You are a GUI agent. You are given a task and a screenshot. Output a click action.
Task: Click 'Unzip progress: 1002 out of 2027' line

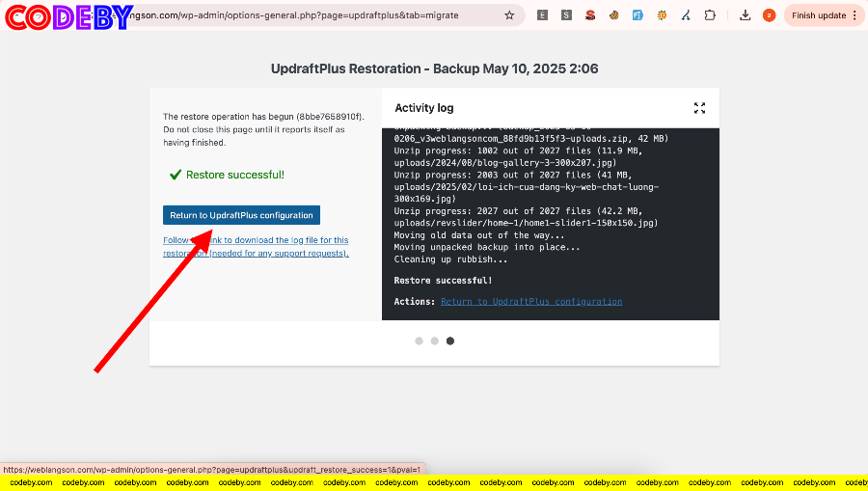pos(518,156)
